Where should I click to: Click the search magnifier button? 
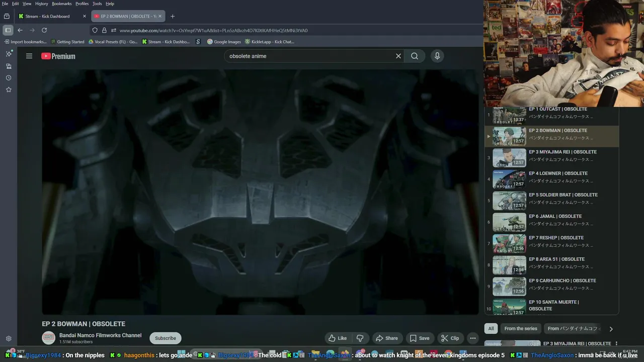(x=415, y=56)
